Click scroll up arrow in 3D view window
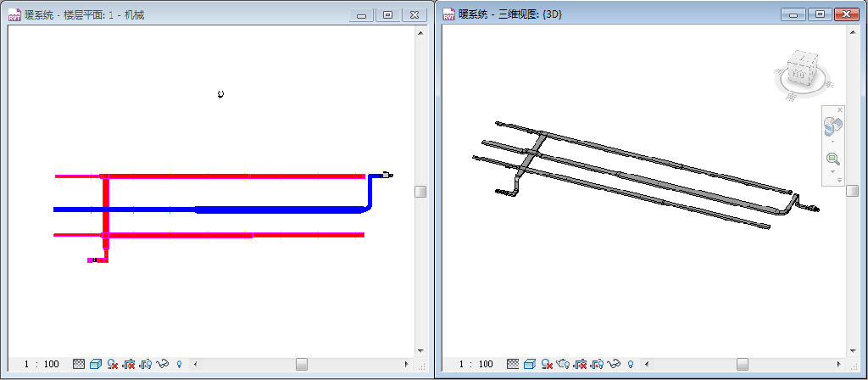This screenshot has height=380, width=868. 853,33
